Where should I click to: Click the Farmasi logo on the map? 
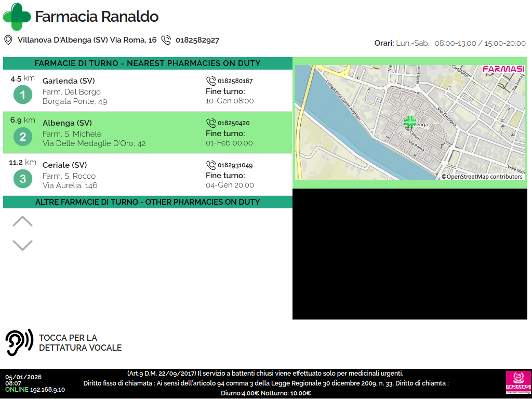[x=503, y=69]
